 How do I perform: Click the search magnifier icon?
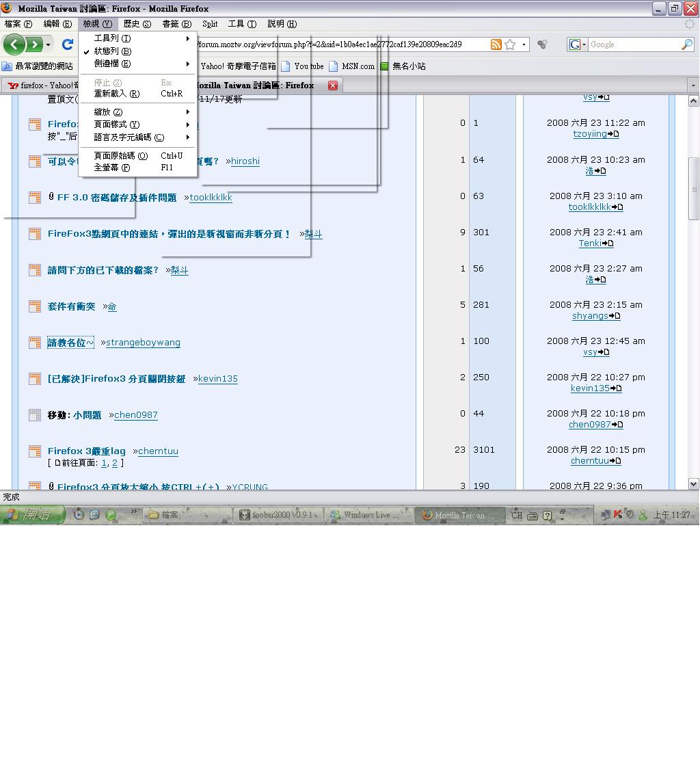point(687,44)
